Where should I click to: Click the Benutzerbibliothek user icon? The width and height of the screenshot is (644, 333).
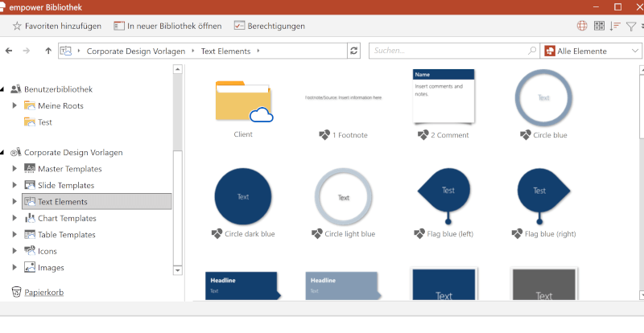coord(15,89)
